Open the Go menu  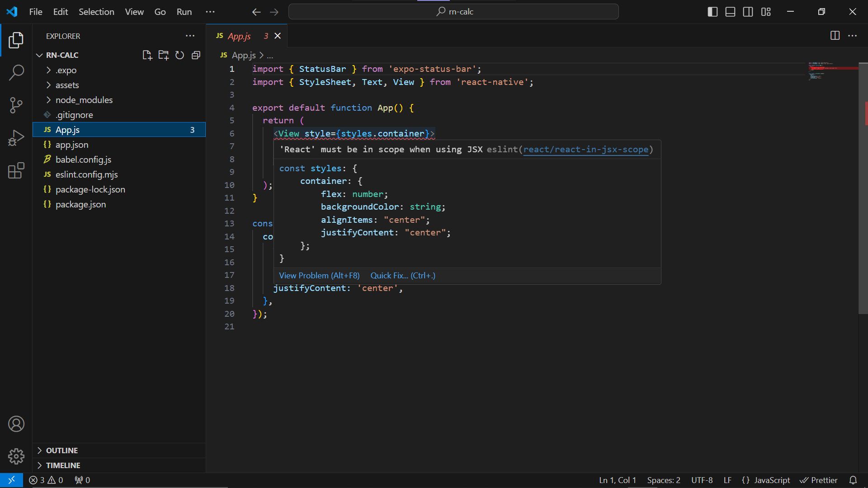click(x=160, y=12)
